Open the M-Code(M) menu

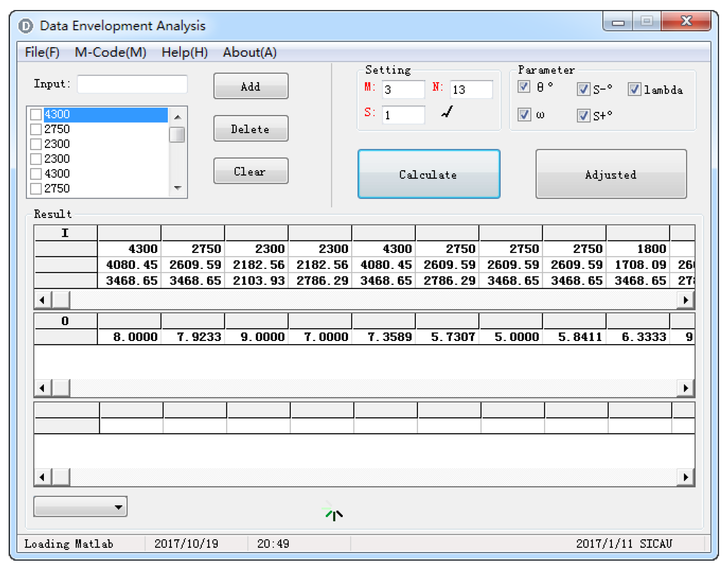point(111,53)
